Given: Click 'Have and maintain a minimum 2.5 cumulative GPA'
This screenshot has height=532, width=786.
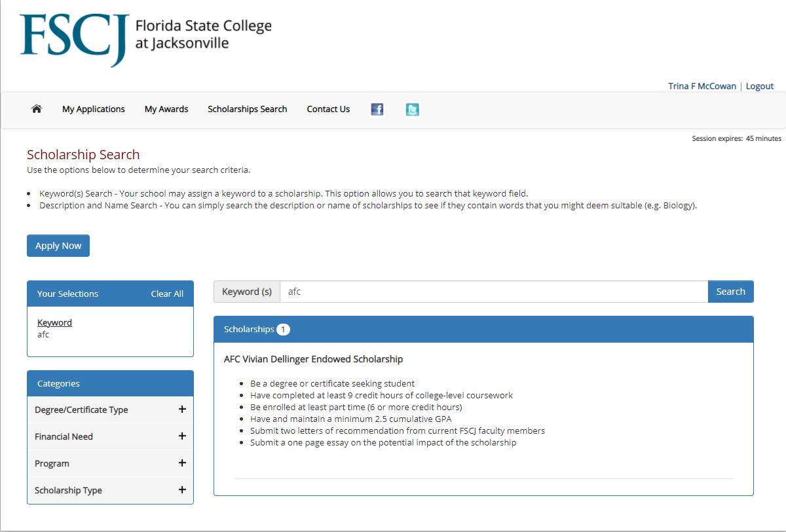Looking at the screenshot, I should 350,419.
